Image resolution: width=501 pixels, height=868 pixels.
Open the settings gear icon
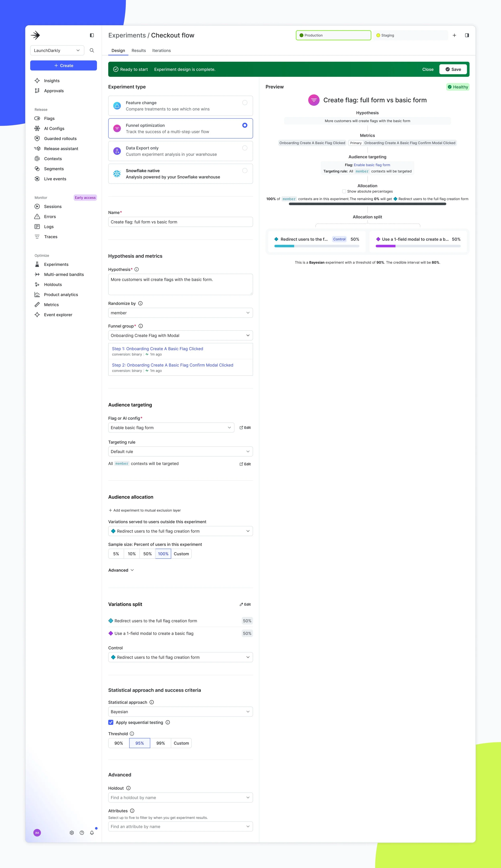click(72, 833)
